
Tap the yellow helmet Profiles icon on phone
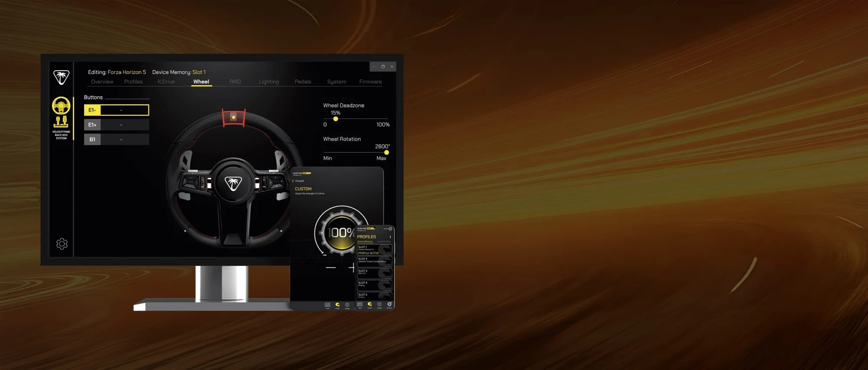coord(369,305)
